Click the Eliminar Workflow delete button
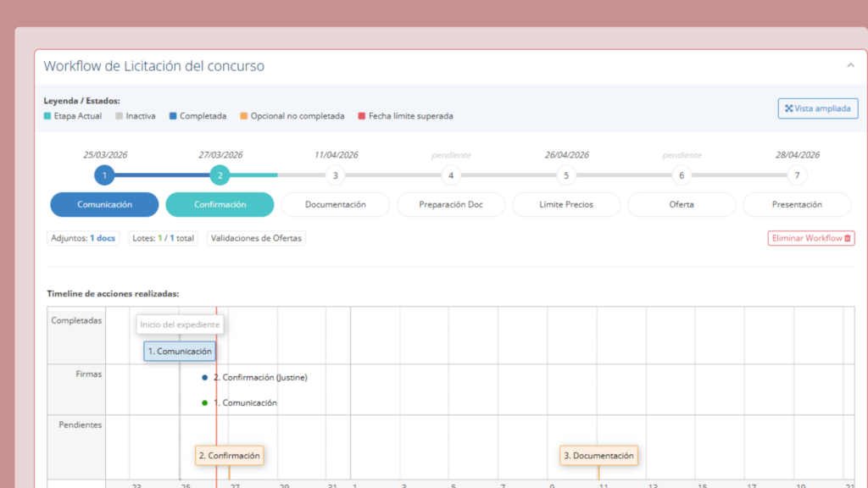This screenshot has height=488, width=868. 811,238
